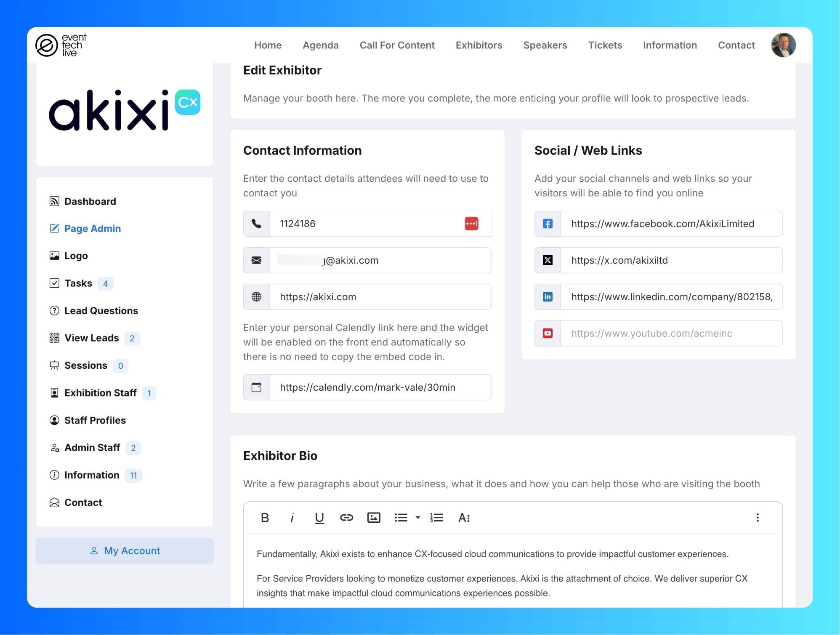Click My Account button at bottom
The width and height of the screenshot is (840, 635).
[125, 550]
